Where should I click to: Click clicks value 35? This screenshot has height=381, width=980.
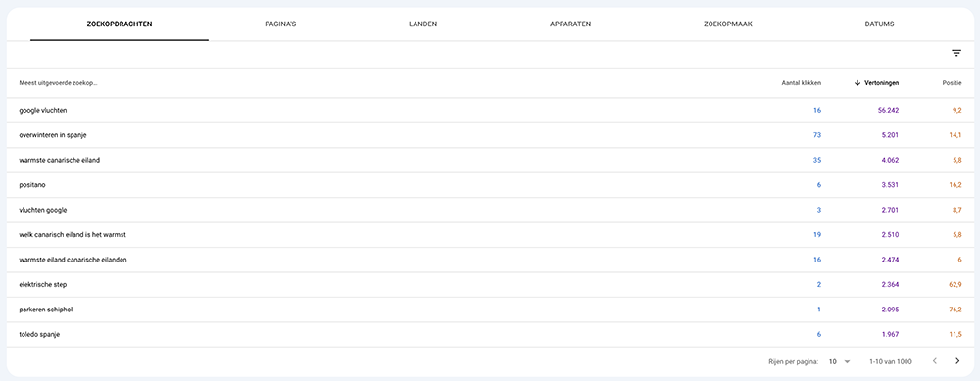[x=817, y=160]
